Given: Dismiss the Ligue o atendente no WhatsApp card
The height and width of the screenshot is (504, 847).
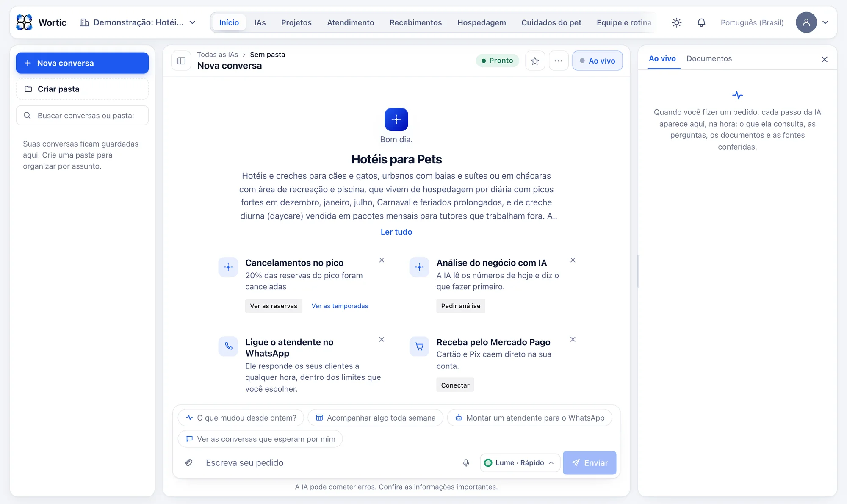Looking at the screenshot, I should 382,339.
